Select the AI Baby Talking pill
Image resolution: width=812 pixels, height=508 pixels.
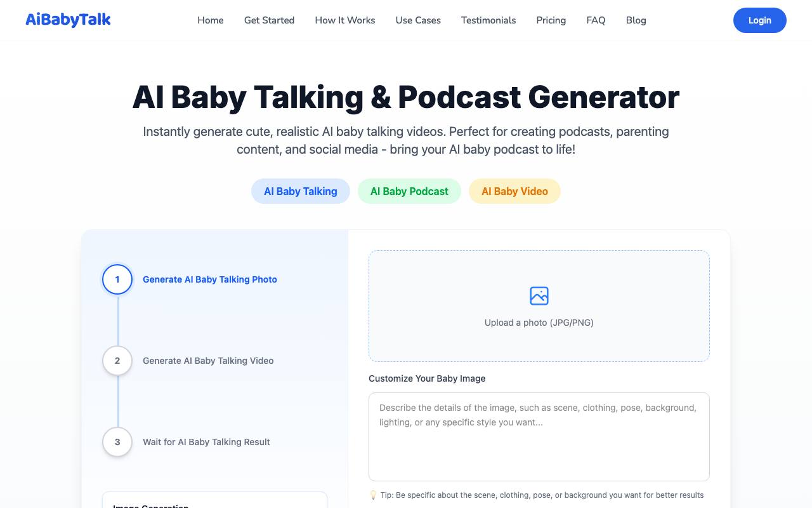[301, 191]
